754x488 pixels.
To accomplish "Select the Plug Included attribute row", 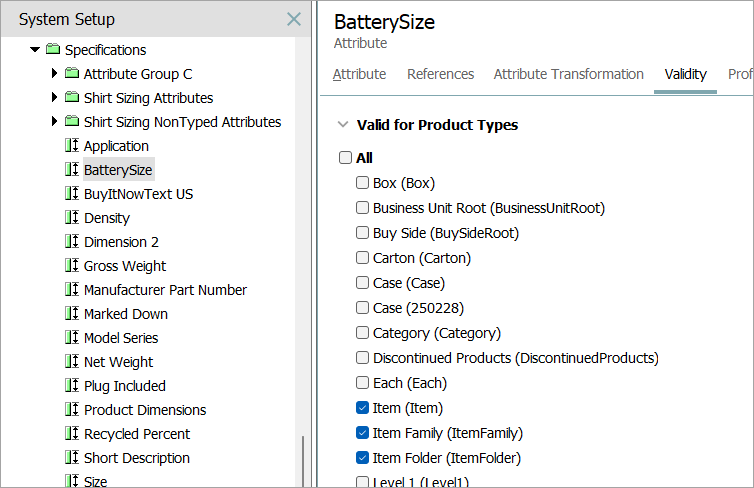I will pos(125,386).
